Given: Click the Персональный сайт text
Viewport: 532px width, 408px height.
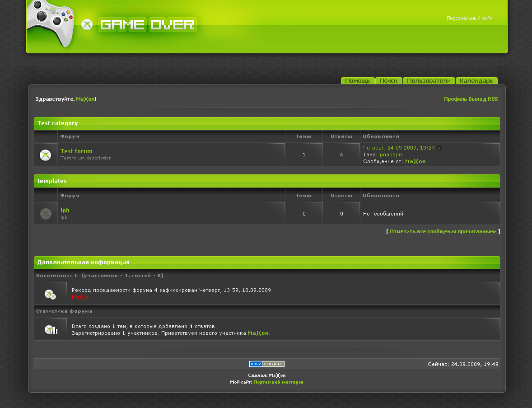Looking at the screenshot, I should [469, 19].
